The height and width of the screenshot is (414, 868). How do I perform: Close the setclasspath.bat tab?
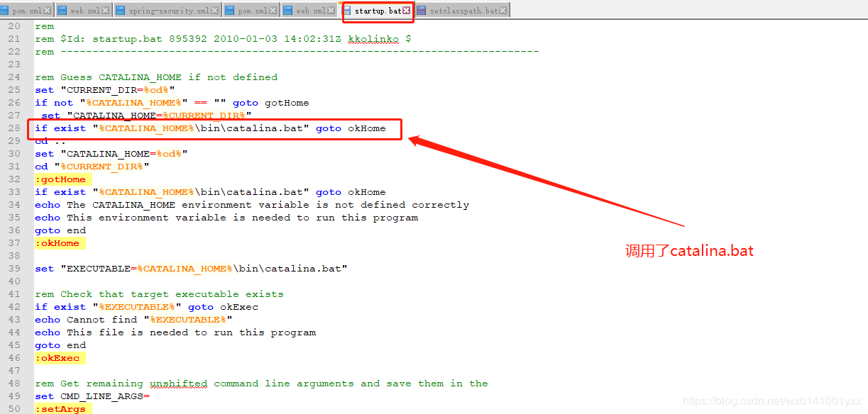coord(503,11)
